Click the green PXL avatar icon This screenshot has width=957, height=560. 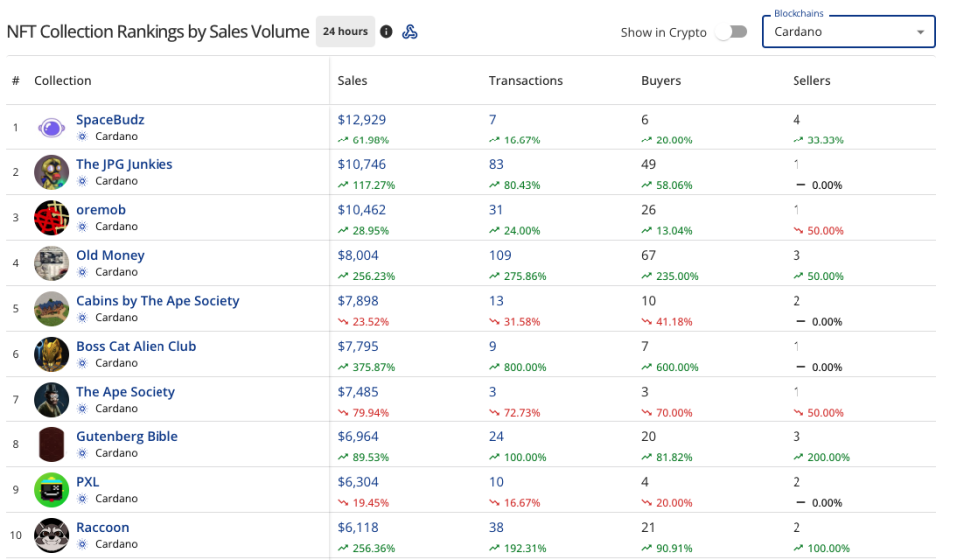(52, 490)
